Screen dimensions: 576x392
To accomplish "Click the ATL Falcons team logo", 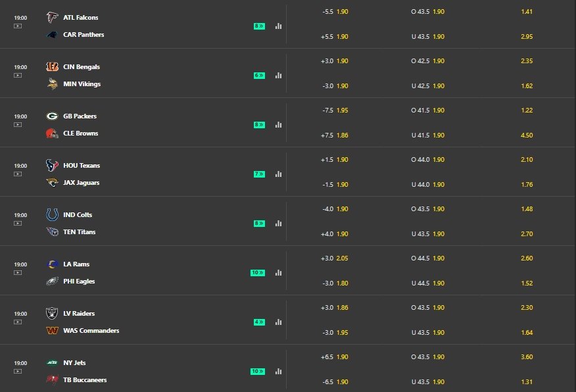I will pyautogui.click(x=52, y=17).
